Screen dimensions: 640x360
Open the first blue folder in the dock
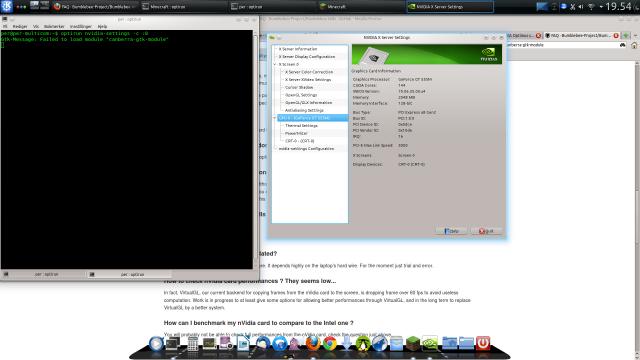(x=449, y=344)
